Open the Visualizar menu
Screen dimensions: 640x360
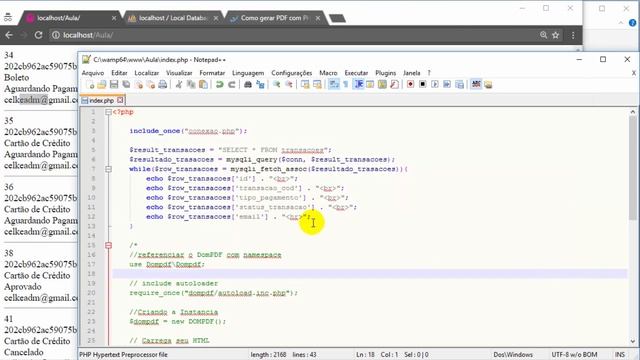click(x=179, y=73)
